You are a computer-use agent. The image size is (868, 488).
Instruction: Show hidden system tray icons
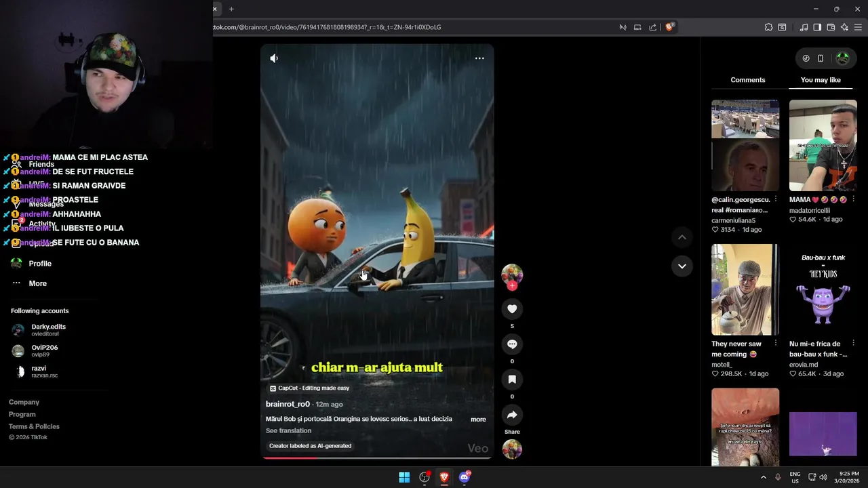(764, 477)
